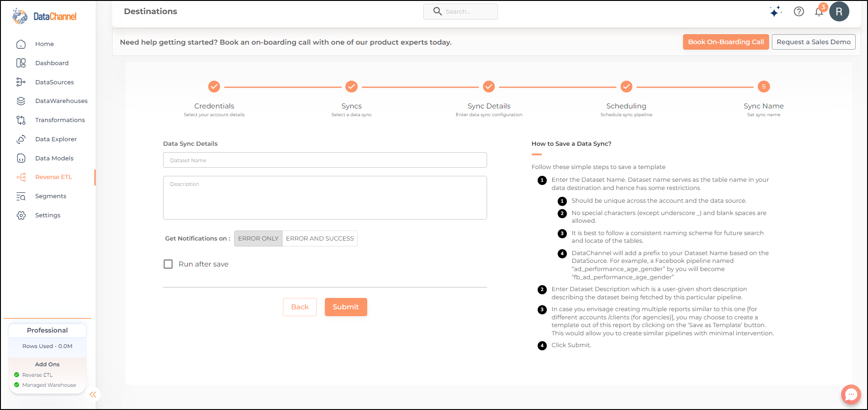The height and width of the screenshot is (410, 868).
Task: Click the help question mark icon
Action: pyautogui.click(x=799, y=12)
